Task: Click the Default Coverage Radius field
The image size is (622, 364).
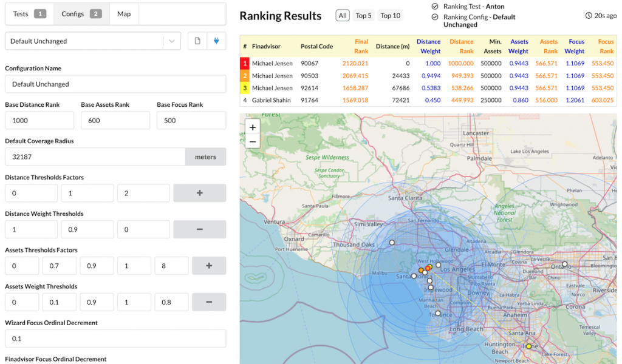Action: tap(95, 157)
